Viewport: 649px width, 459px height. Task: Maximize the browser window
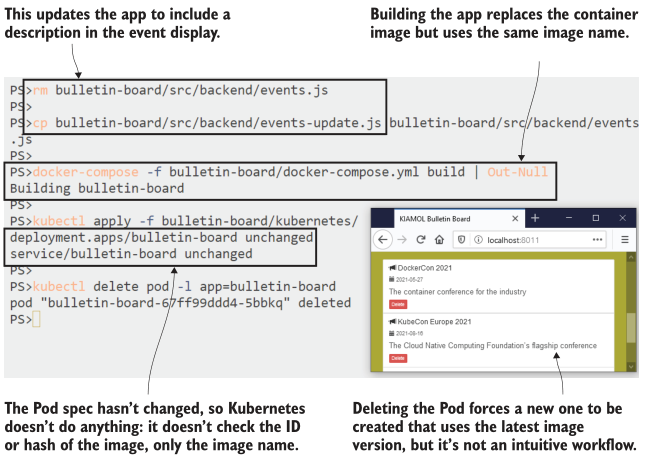tap(596, 217)
